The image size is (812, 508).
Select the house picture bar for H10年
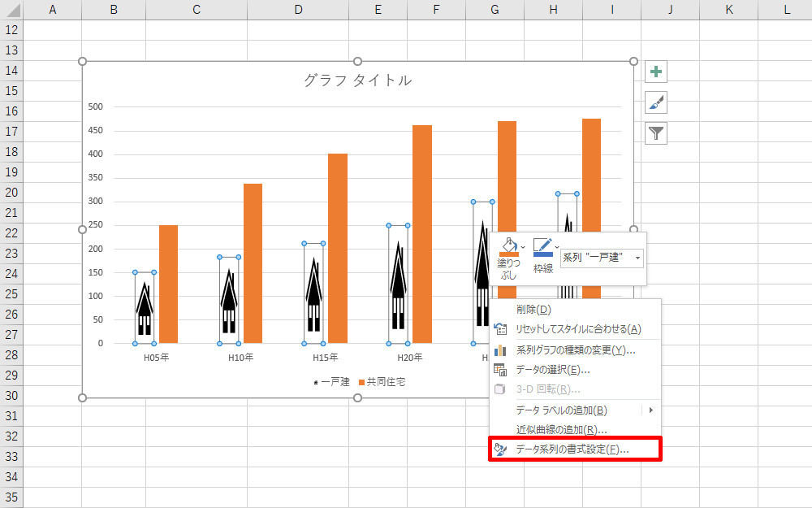pyautogui.click(x=229, y=300)
